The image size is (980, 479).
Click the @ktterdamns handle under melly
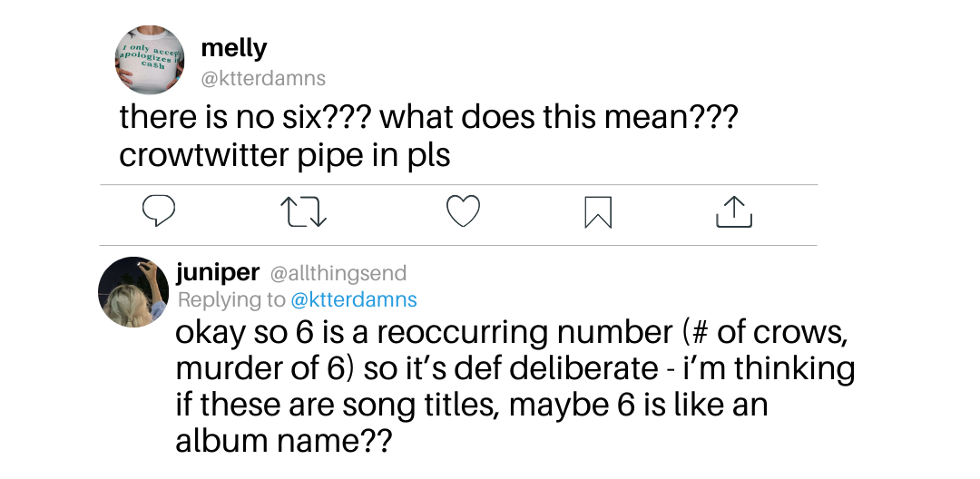[262, 79]
